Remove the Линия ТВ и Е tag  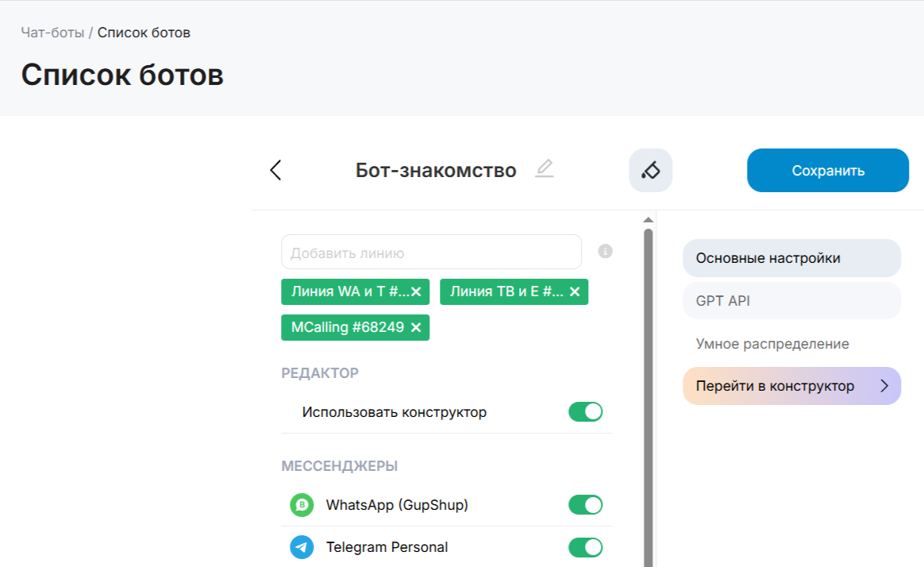coord(575,292)
